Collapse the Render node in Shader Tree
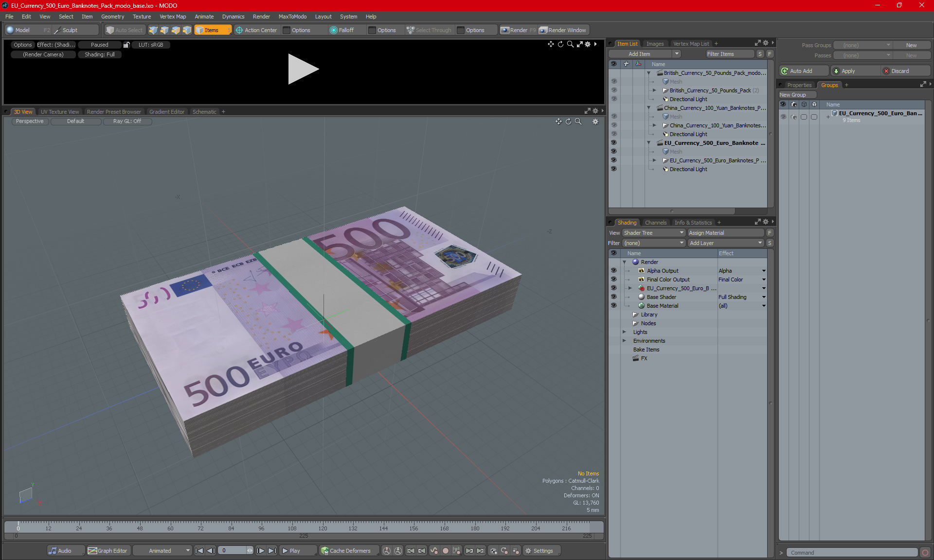934x560 pixels. [x=624, y=262]
